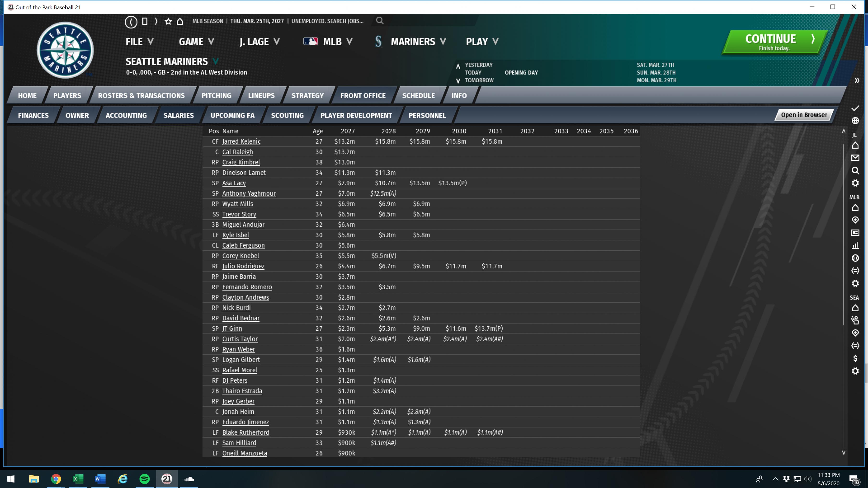The height and width of the screenshot is (488, 868).
Task: Click the globe icon in right sidebar
Action: click(x=855, y=120)
